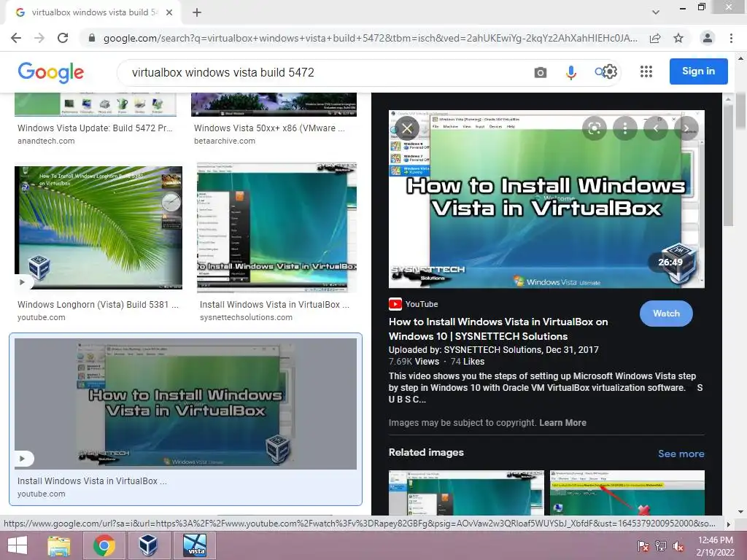747x560 pixels.
Task: Open a new tab with plus button
Action: pos(197,12)
